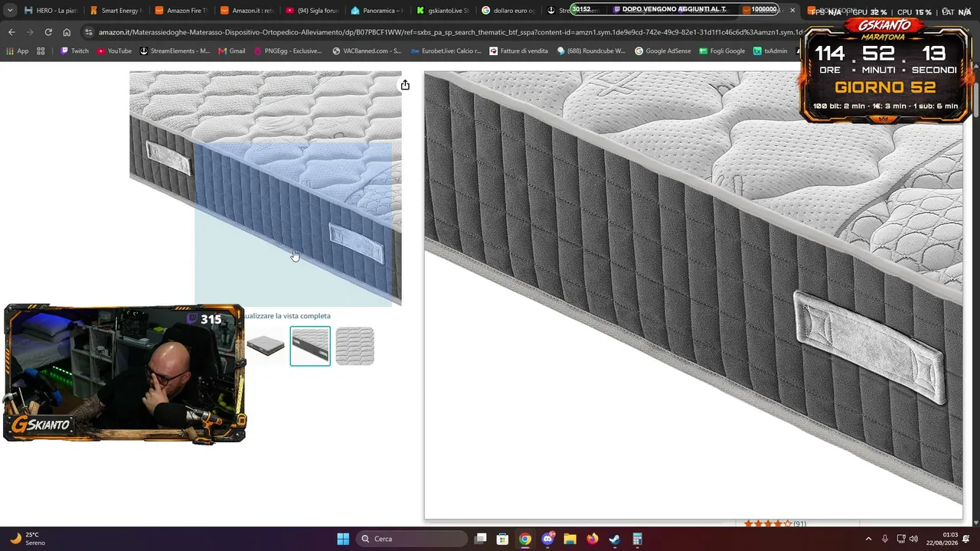Switch to the HERO tab
980x551 pixels.
tap(51, 11)
